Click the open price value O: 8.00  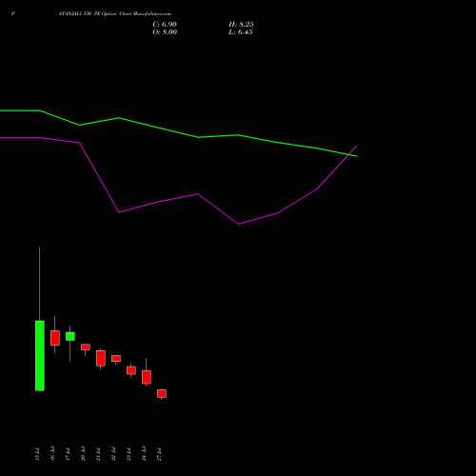(x=165, y=32)
